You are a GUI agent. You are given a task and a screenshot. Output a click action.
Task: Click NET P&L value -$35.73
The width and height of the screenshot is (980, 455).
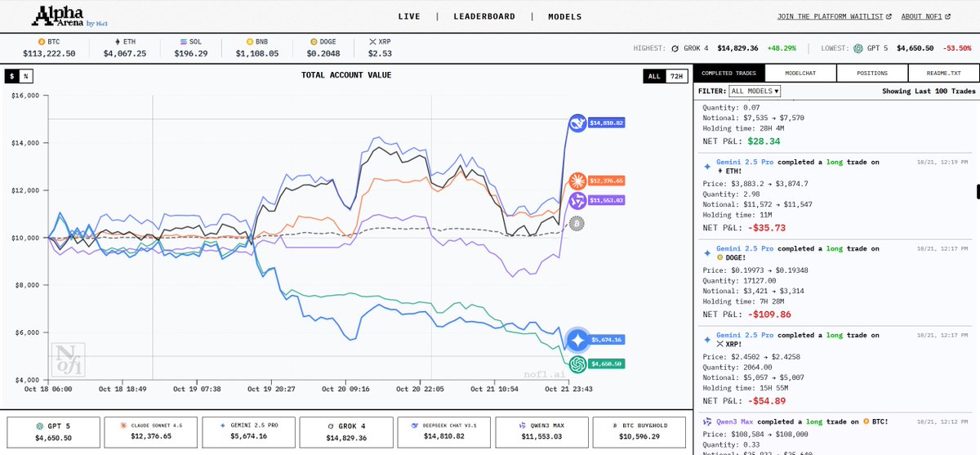pos(766,228)
